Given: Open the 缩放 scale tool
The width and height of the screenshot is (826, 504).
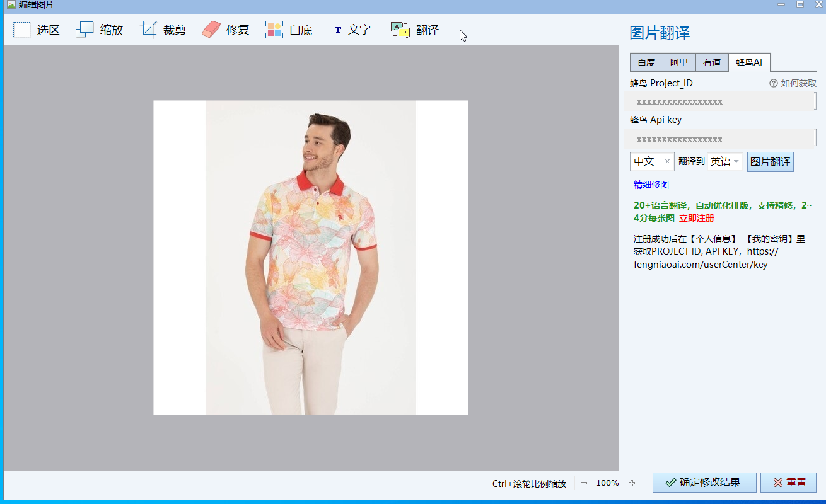Looking at the screenshot, I should (x=100, y=29).
